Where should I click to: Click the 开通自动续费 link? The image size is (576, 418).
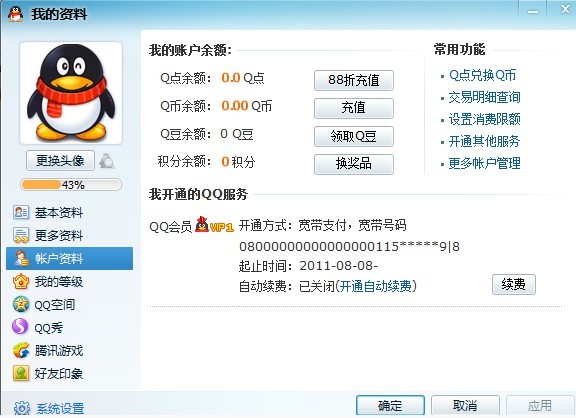pos(375,286)
